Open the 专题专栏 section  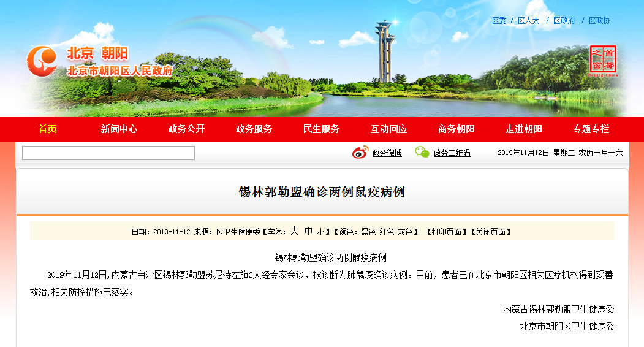(591, 129)
